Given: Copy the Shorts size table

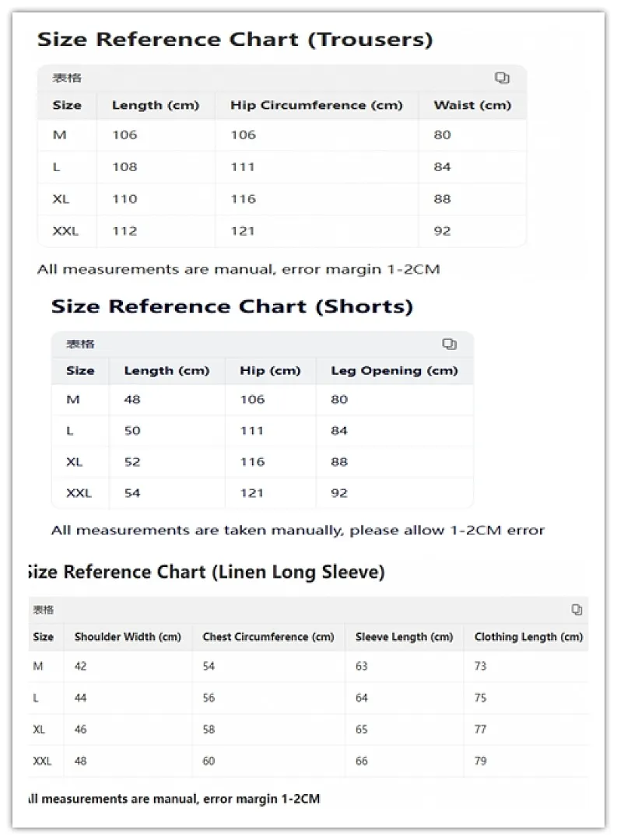Looking at the screenshot, I should coord(449,344).
